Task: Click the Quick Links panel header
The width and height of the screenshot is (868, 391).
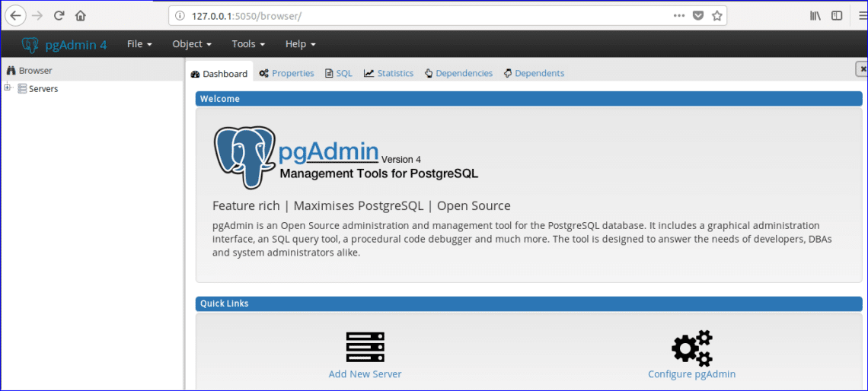Action: tap(528, 304)
